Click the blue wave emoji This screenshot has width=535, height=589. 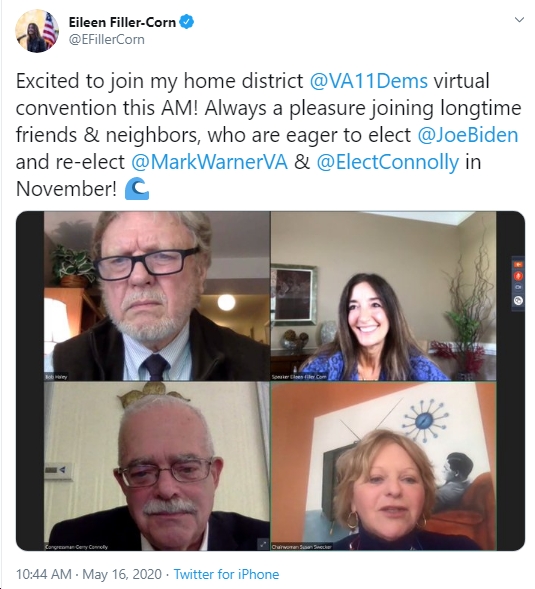[x=137, y=189]
